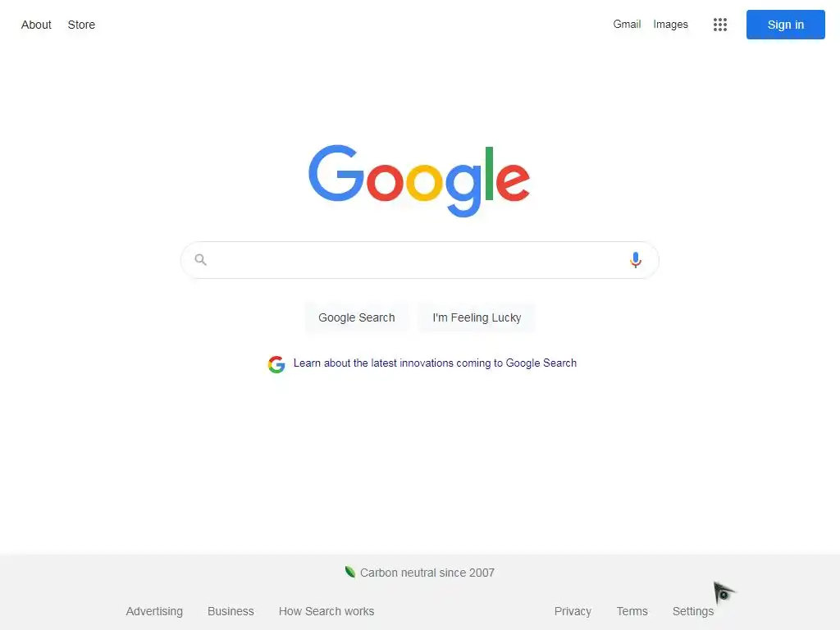Viewport: 840px width, 630px height.
Task: Click the small Google G icon
Action: tap(276, 364)
